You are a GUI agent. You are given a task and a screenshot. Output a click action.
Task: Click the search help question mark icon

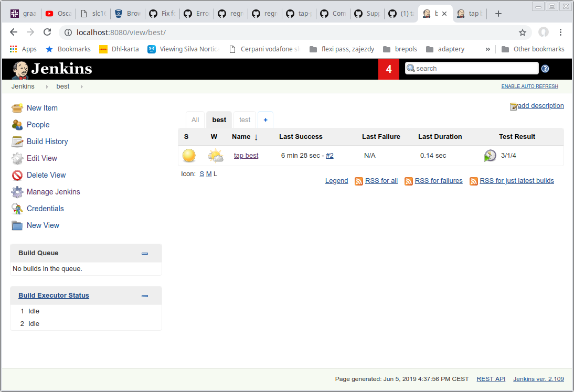(545, 69)
